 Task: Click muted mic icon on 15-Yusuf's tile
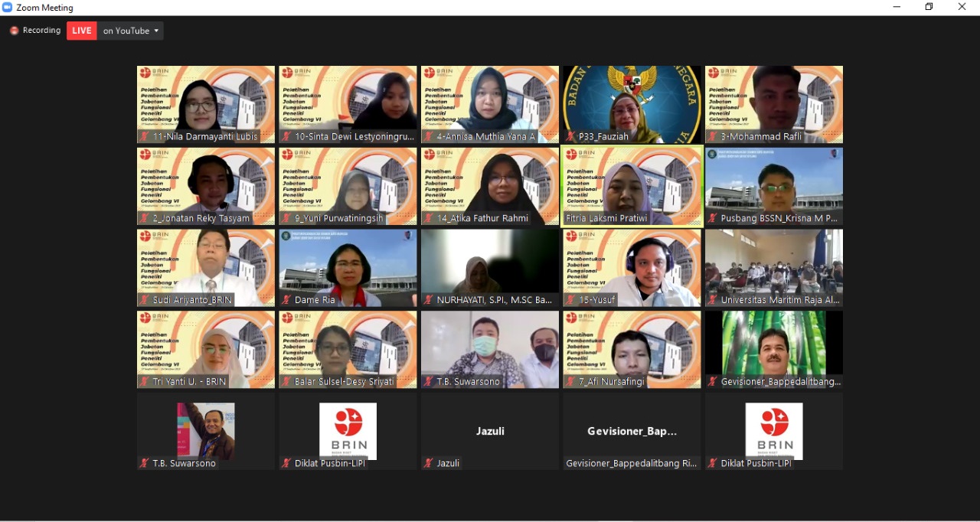570,300
